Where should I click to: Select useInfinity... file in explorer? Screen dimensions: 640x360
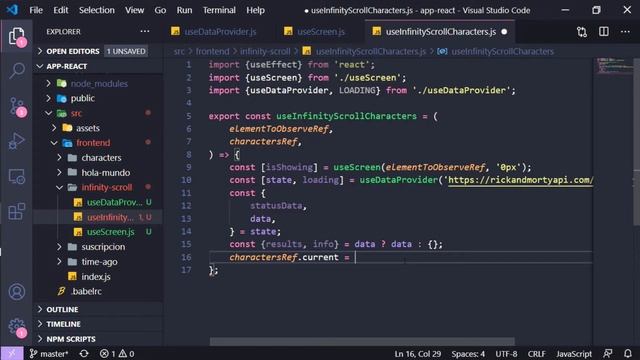[110, 217]
